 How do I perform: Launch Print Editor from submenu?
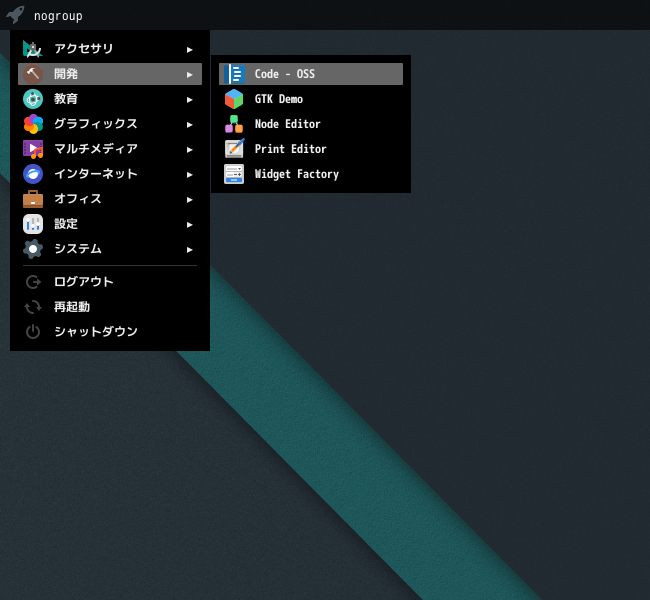pyautogui.click(x=311, y=149)
